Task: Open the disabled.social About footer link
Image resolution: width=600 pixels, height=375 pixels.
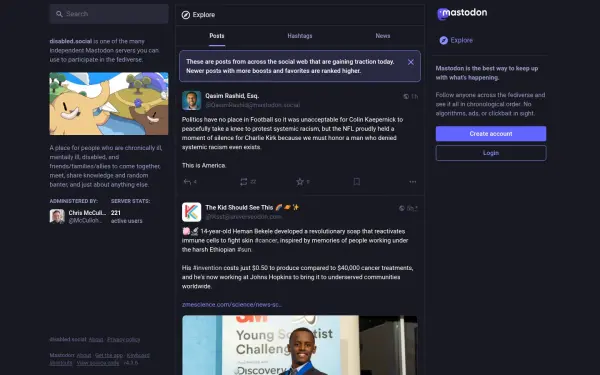Action: (96, 339)
